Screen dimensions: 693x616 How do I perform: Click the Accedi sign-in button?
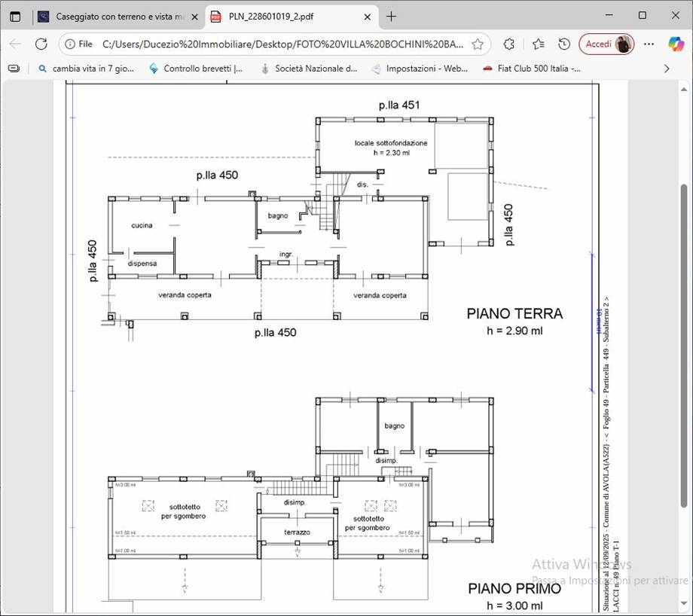point(606,44)
